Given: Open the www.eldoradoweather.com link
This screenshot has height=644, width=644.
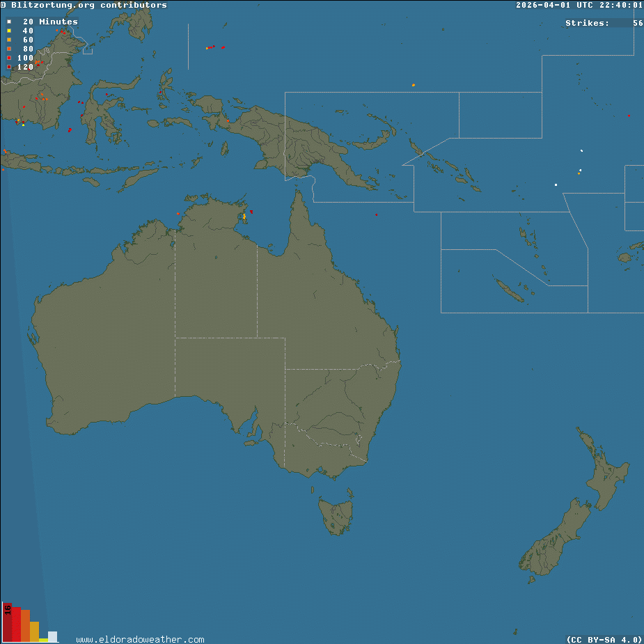Looking at the screenshot, I should pyautogui.click(x=140, y=639).
